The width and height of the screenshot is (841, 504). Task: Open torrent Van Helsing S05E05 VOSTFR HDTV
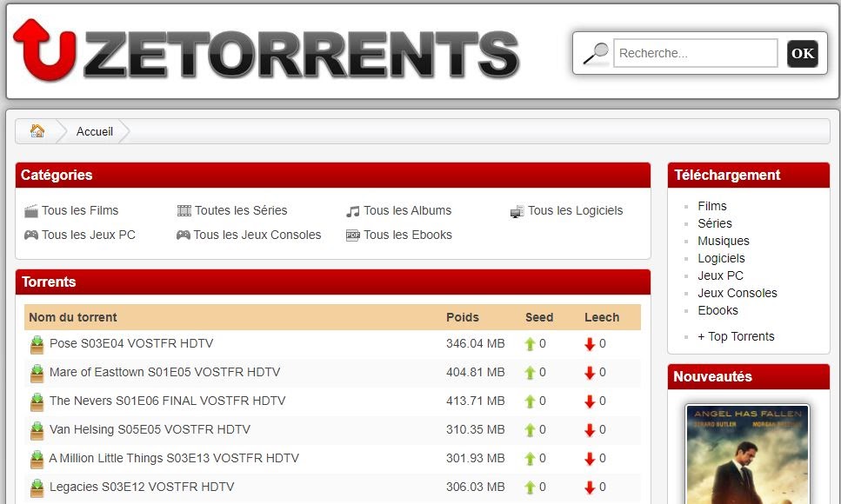coord(150,429)
